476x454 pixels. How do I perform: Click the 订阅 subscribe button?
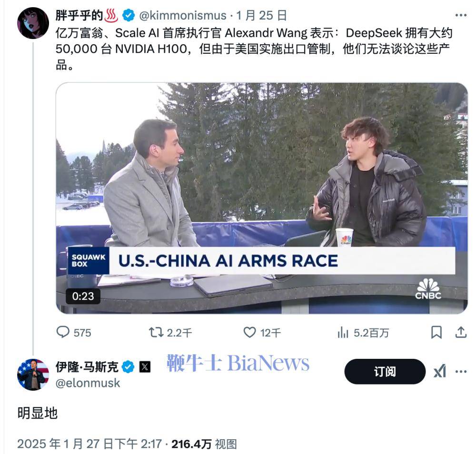click(385, 371)
